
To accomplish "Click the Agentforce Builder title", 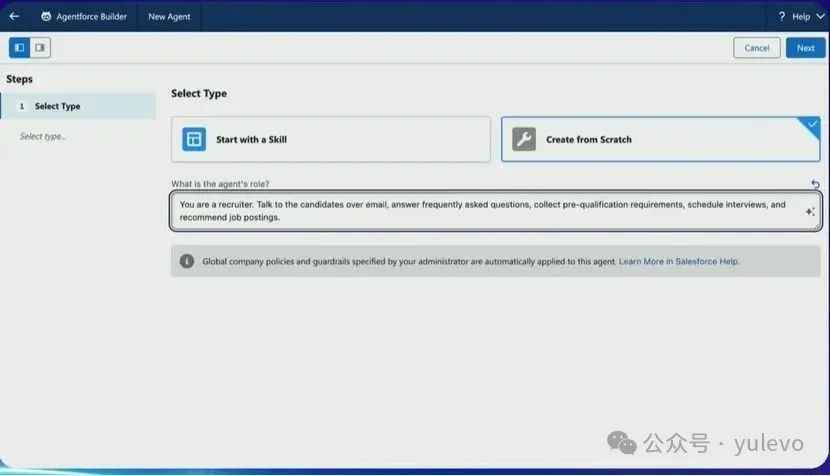I will (x=92, y=16).
